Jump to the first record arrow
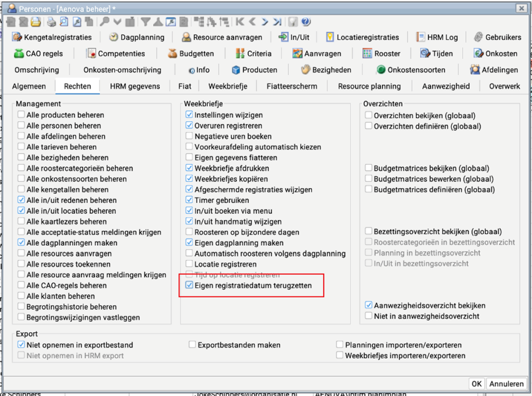 click(x=240, y=22)
